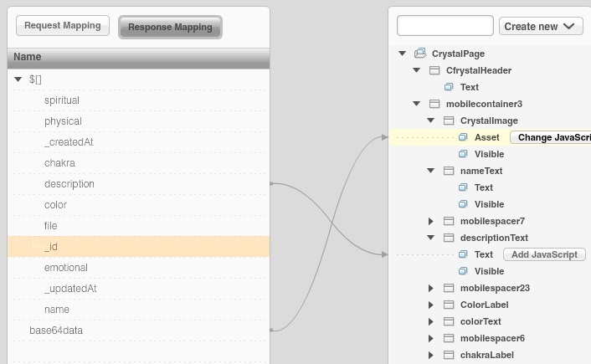
Task: Click the search field above the tree
Action: point(445,26)
